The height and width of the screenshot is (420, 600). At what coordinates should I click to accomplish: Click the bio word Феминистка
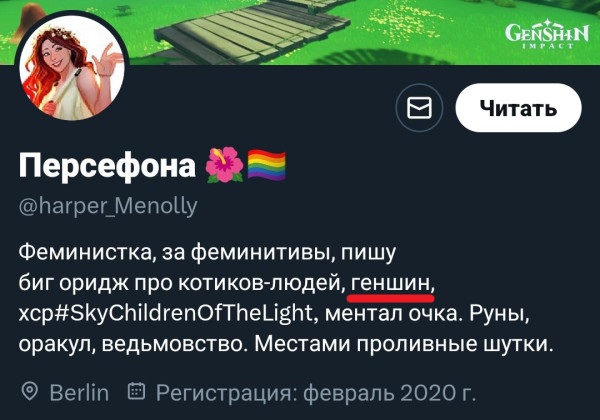coord(85,252)
